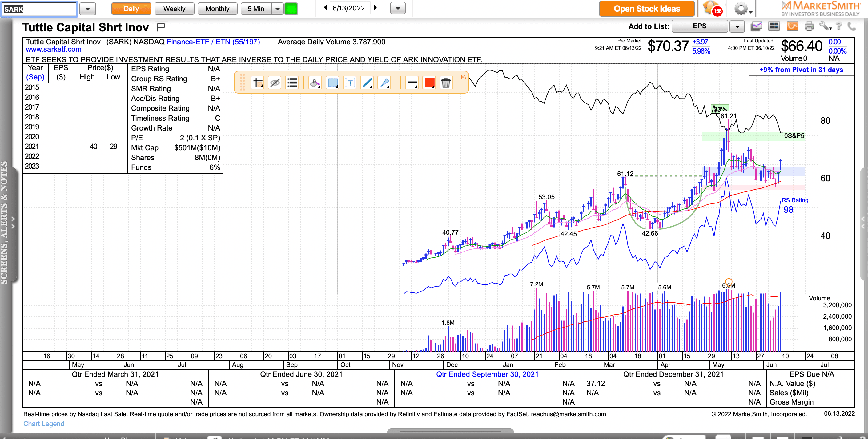Viewport: 868px width, 439px height.
Task: Click the +9% from Pivot banner
Action: point(801,70)
